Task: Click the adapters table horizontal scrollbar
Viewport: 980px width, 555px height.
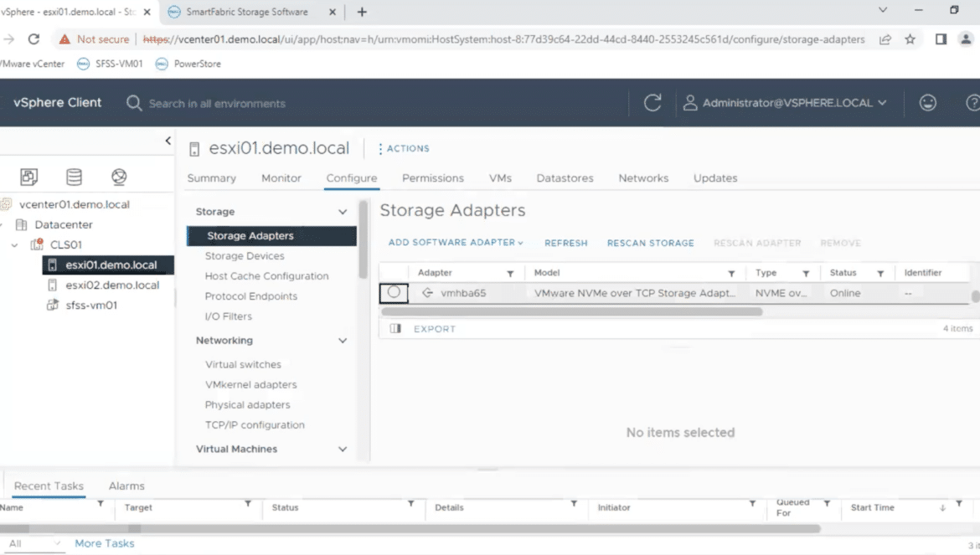Action: tap(572, 311)
